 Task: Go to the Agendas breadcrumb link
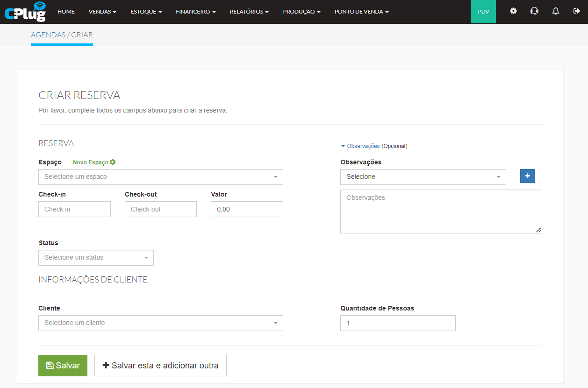pyautogui.click(x=48, y=35)
